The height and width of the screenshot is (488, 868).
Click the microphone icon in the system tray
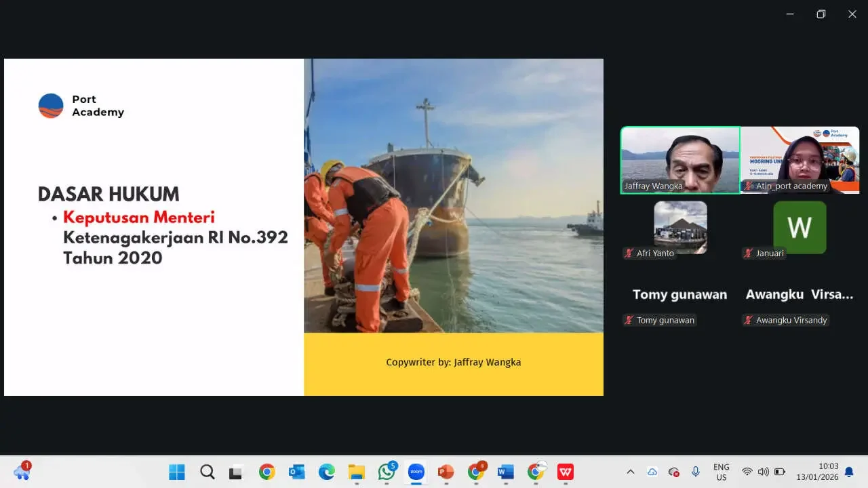[x=696, y=472]
